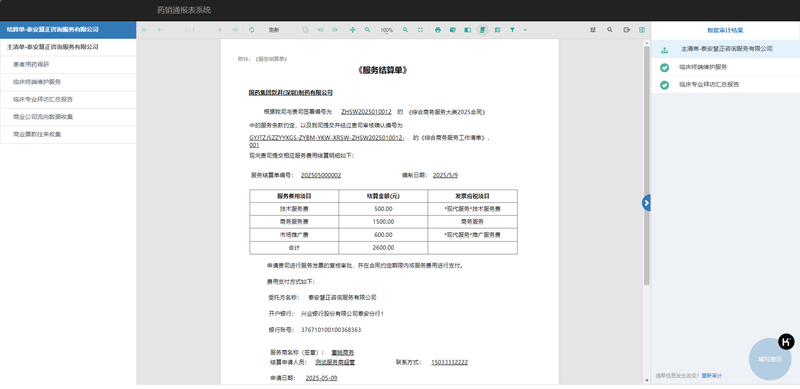Open 临床终端维护服务 in left sidebar
800x389 pixels.
point(68,82)
